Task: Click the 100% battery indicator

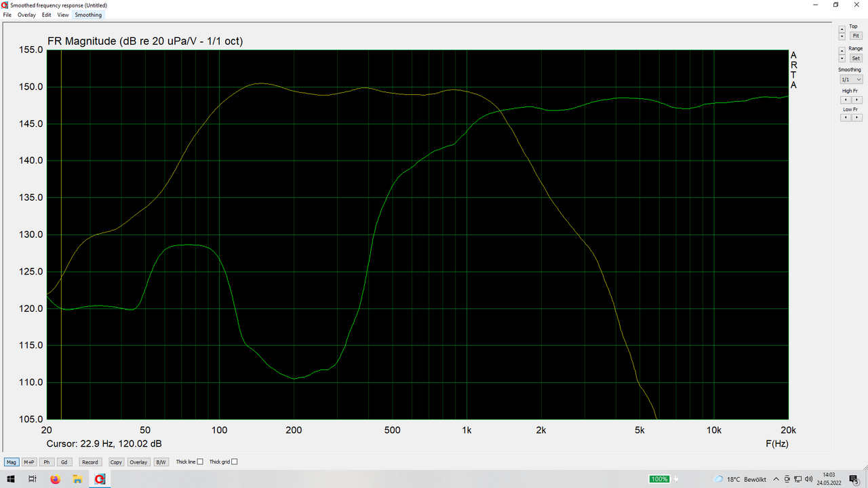Action: [659, 479]
